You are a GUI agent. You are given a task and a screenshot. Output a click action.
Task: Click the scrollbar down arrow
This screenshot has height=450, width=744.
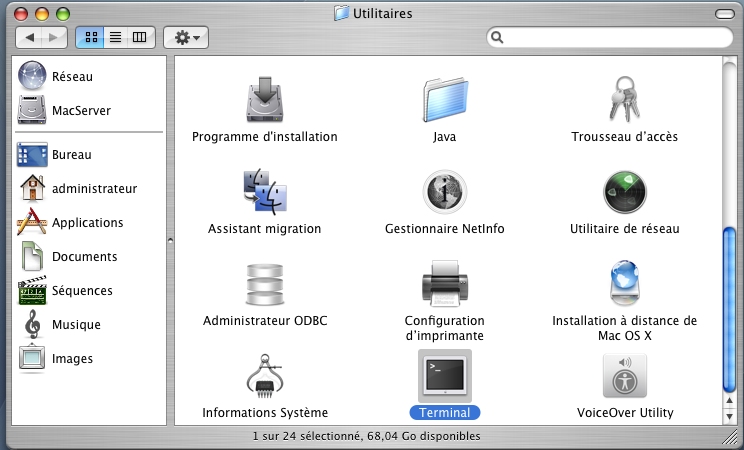(x=729, y=416)
